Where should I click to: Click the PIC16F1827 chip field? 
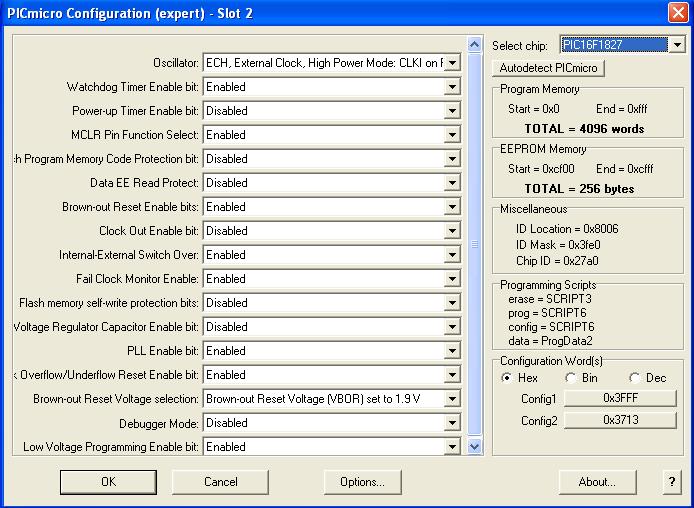[x=614, y=45]
